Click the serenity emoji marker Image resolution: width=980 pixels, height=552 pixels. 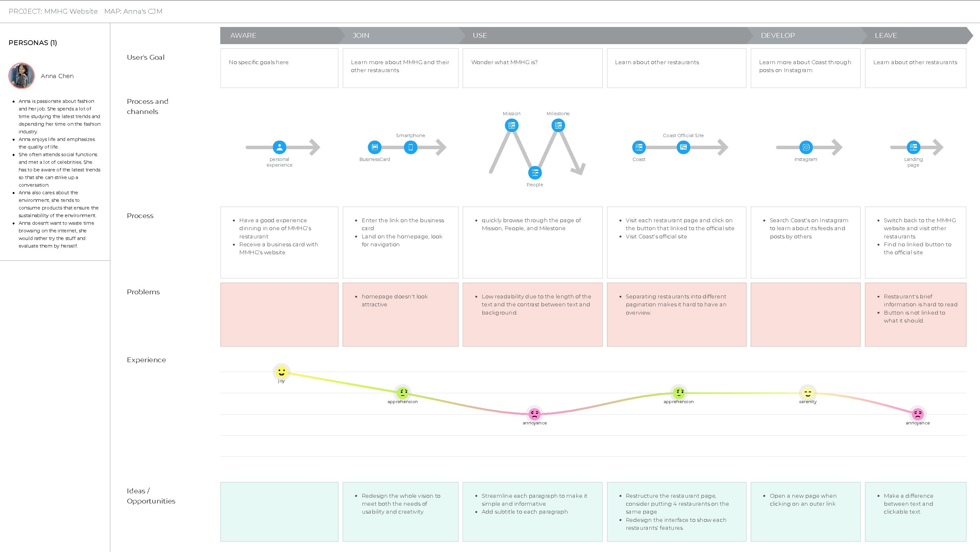click(808, 393)
